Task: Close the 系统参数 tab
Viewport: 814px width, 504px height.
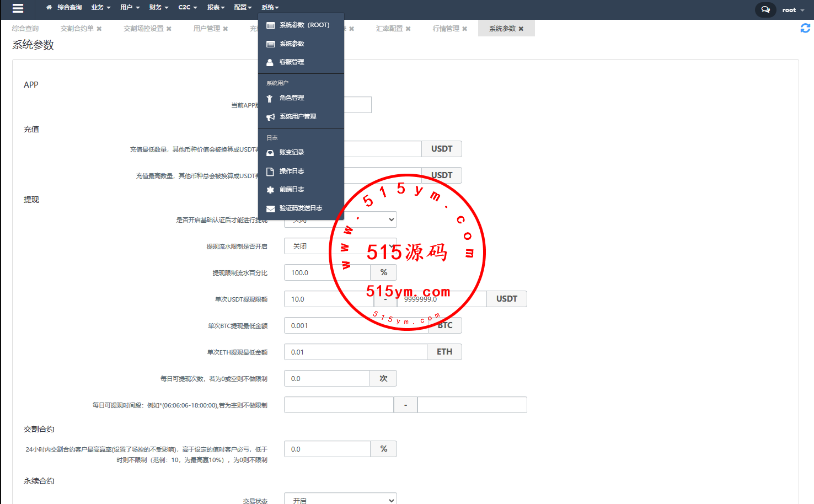Action: coord(521,29)
